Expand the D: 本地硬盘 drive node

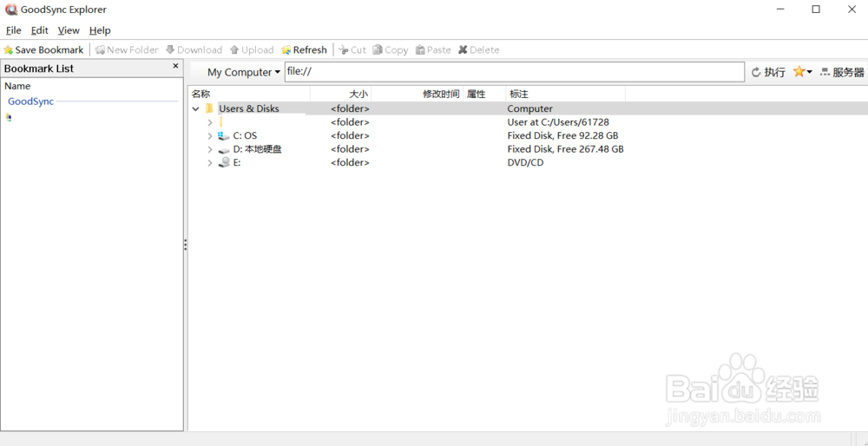tap(210, 149)
